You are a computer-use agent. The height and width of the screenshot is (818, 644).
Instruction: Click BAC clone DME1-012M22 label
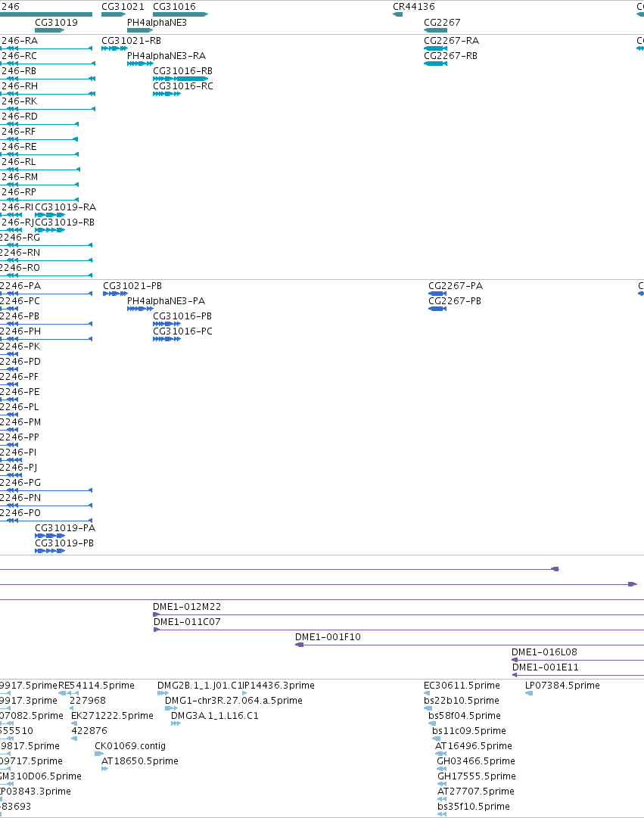[x=187, y=606]
